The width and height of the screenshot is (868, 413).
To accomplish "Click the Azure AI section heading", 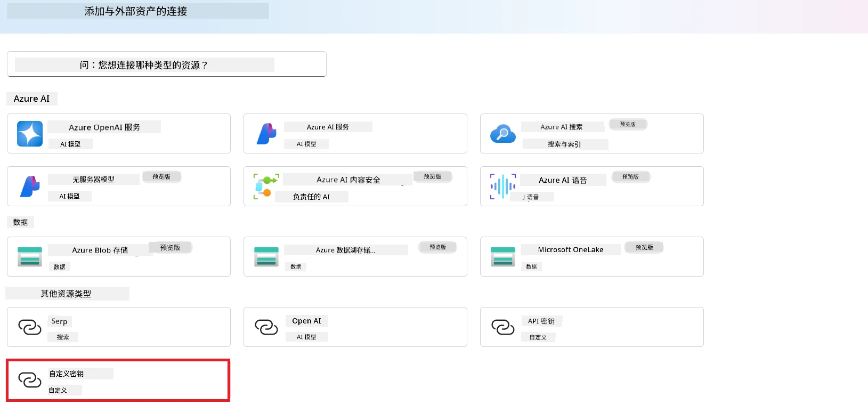I will click(31, 99).
